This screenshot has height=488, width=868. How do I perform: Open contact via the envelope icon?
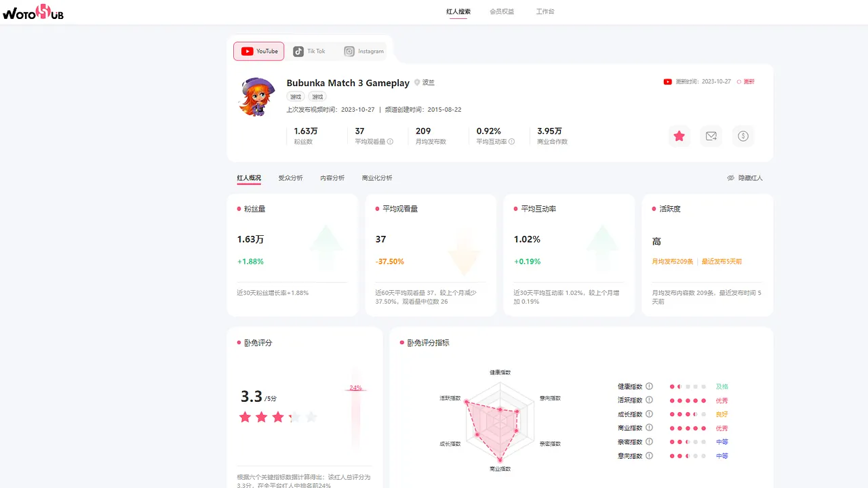click(711, 136)
